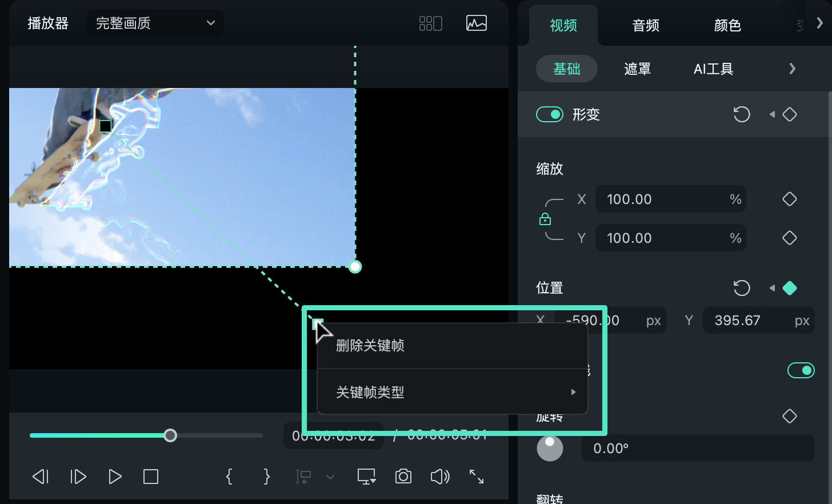Open the 关键帧类型 submenu

tap(370, 392)
